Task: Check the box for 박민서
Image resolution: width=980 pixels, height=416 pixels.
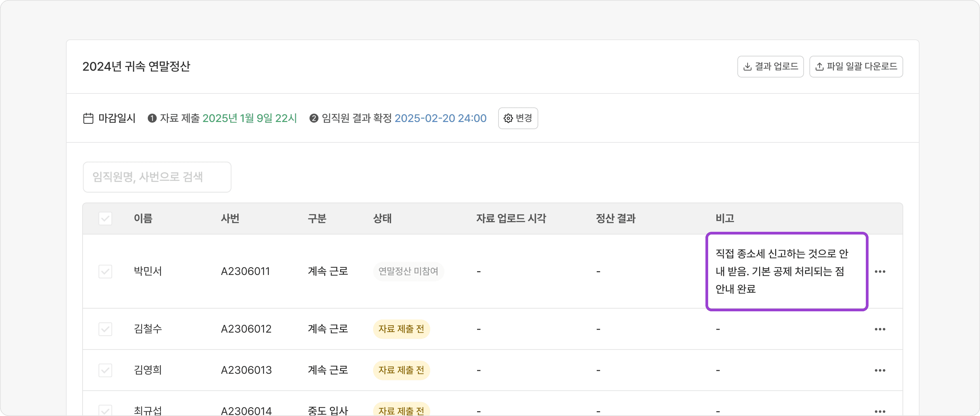Action: click(x=105, y=271)
